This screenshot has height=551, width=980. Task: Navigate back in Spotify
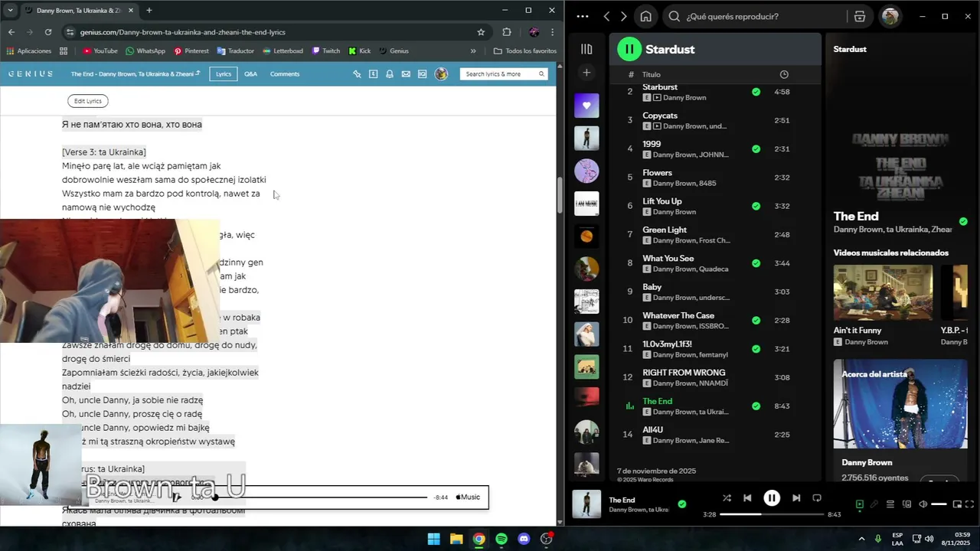click(x=606, y=16)
